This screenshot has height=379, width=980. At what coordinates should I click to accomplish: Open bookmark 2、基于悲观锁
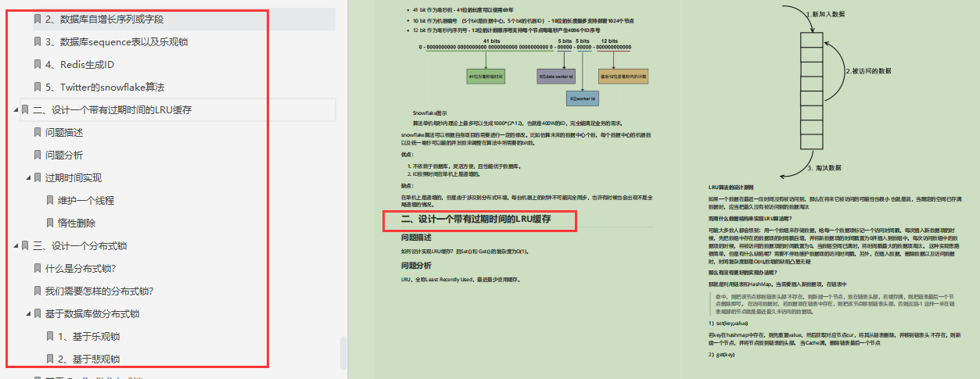point(89,359)
